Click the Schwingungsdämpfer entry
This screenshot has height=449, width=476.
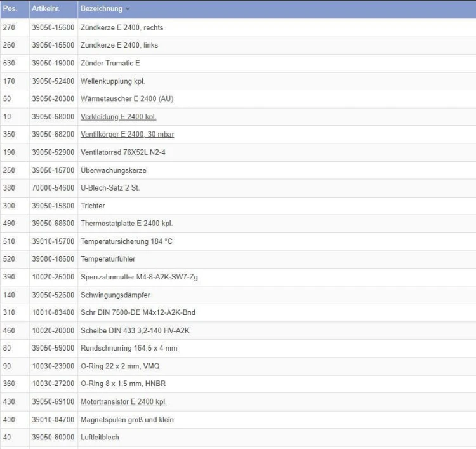[116, 295]
